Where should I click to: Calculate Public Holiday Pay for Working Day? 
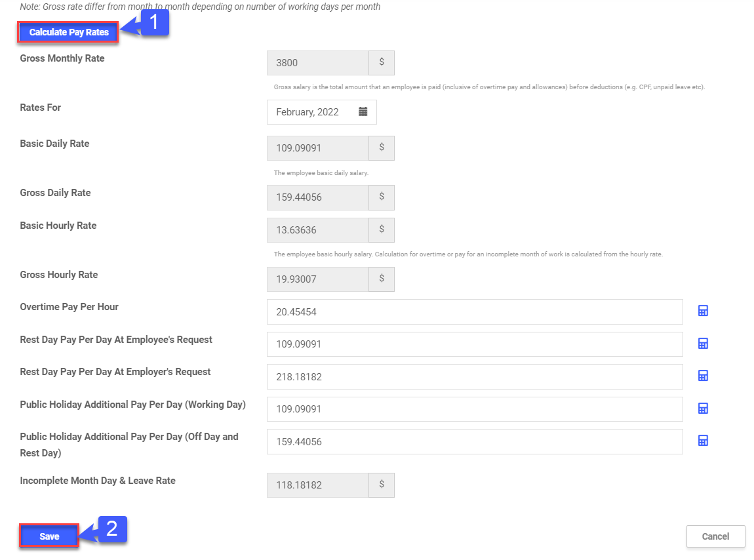click(703, 409)
